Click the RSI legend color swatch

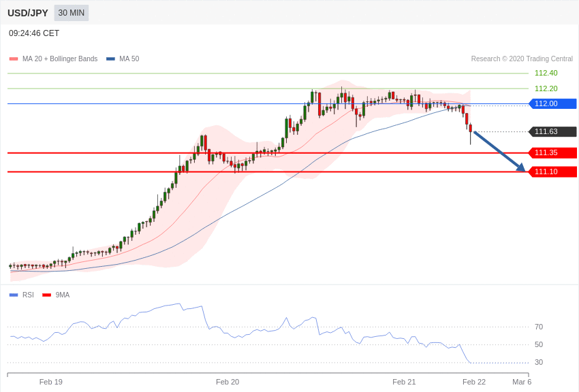click(14, 295)
